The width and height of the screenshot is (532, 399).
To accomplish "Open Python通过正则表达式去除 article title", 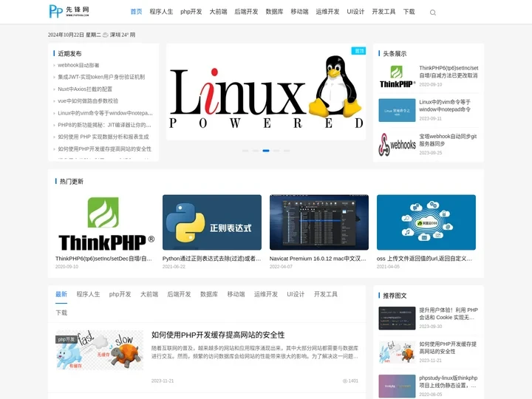I will [x=212, y=259].
